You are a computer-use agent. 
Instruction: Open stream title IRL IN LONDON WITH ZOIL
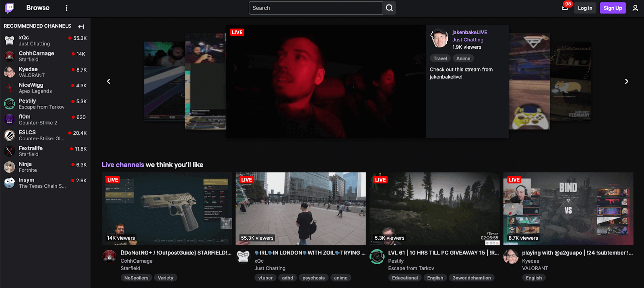pyautogui.click(x=310, y=253)
